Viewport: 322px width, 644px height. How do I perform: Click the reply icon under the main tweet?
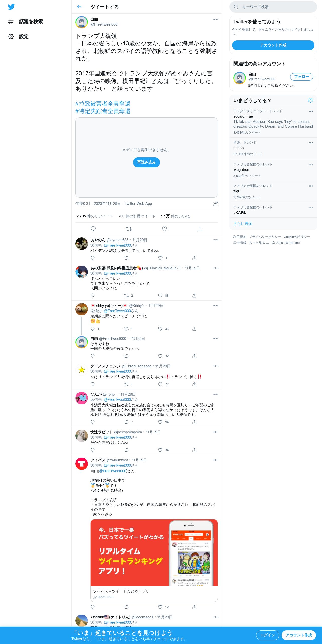[93, 229]
